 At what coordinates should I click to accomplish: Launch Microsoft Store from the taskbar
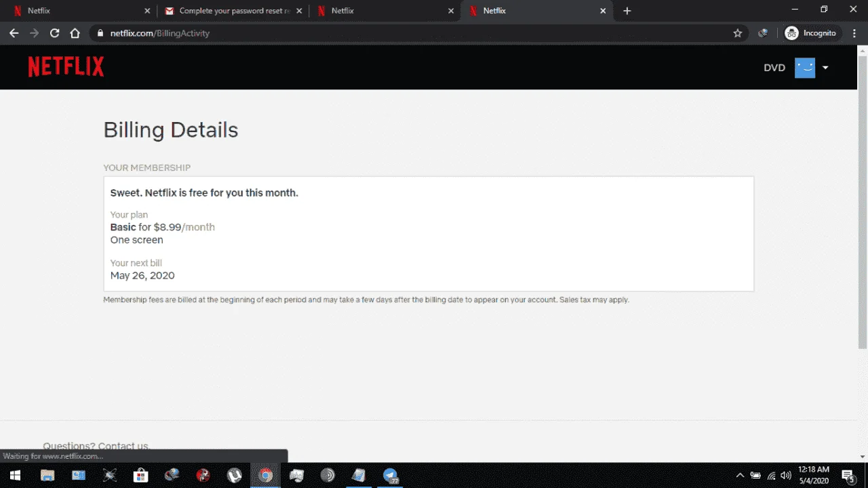(x=141, y=475)
